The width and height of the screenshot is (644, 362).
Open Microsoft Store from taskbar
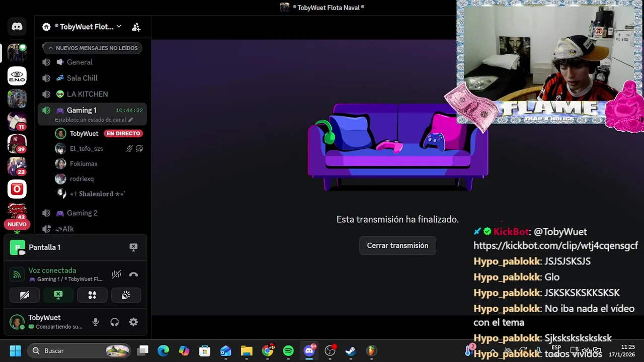pyautogui.click(x=205, y=350)
